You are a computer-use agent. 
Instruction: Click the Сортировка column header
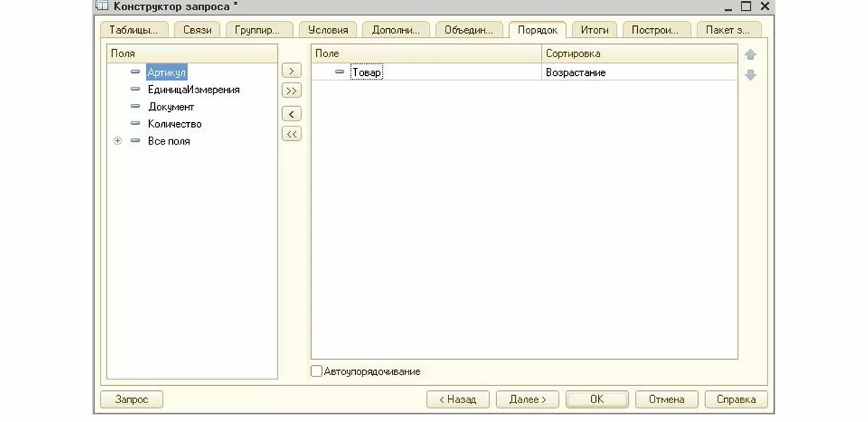639,53
